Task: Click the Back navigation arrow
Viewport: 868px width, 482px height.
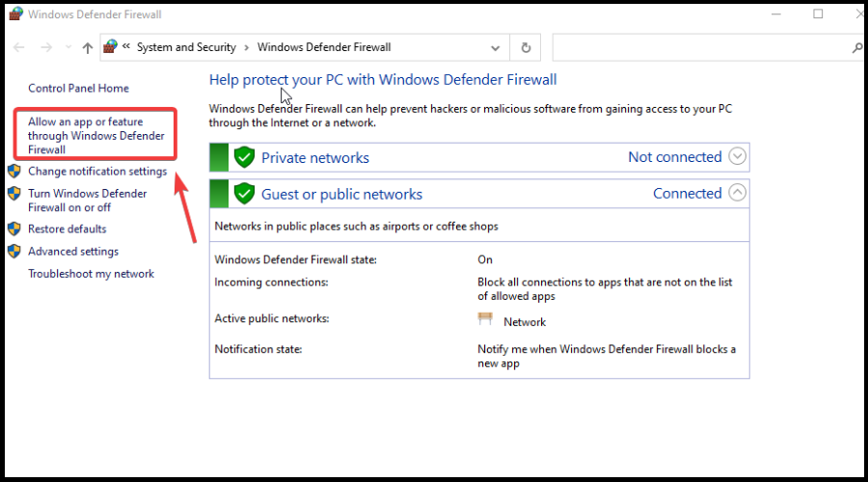Action: pos(19,47)
